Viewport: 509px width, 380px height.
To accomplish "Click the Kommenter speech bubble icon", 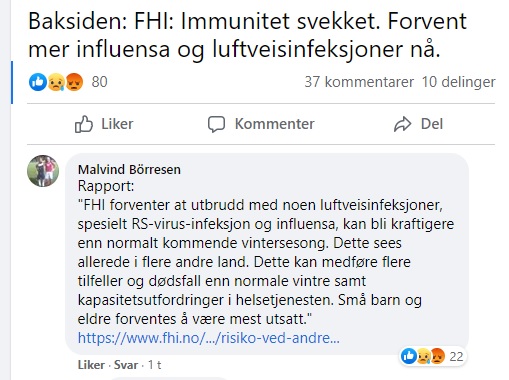I will tap(216, 124).
